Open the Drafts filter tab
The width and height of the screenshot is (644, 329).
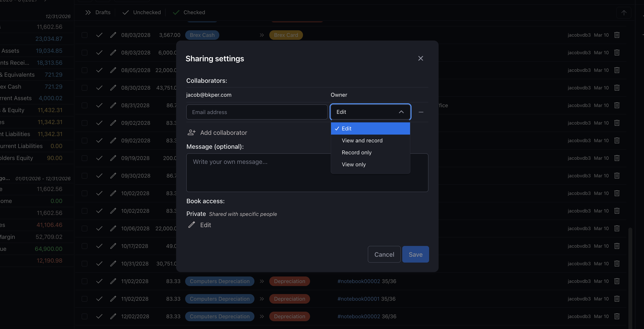pyautogui.click(x=98, y=12)
